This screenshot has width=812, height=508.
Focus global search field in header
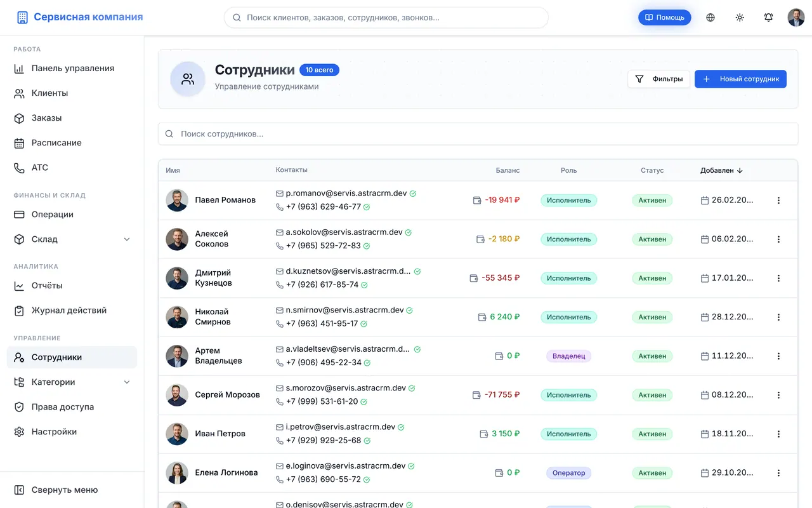point(386,18)
